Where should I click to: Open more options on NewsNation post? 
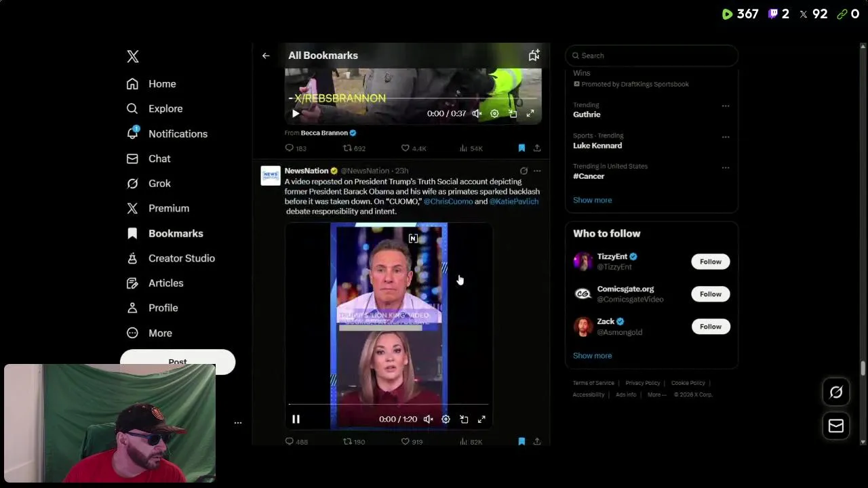tap(537, 171)
